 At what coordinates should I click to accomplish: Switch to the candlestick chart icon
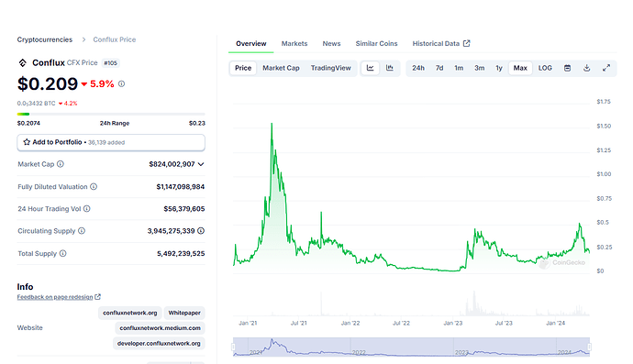[x=390, y=68]
